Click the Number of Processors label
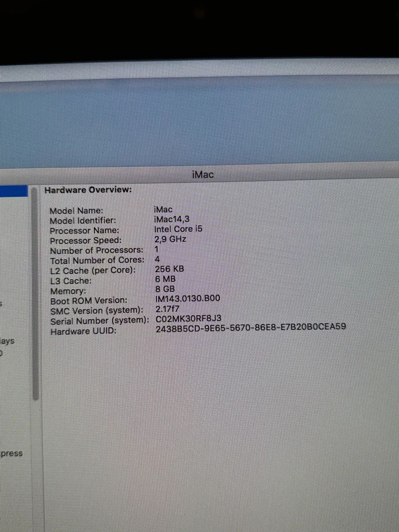 coord(97,251)
